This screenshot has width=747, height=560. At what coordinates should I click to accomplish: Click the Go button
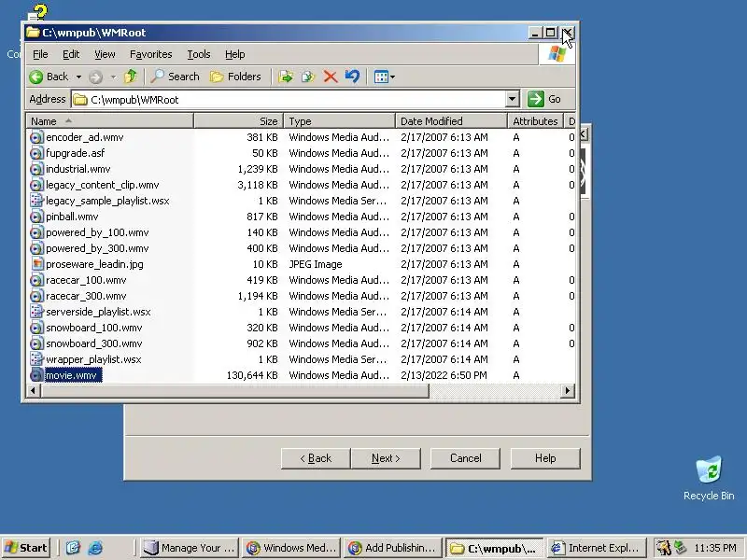click(544, 99)
